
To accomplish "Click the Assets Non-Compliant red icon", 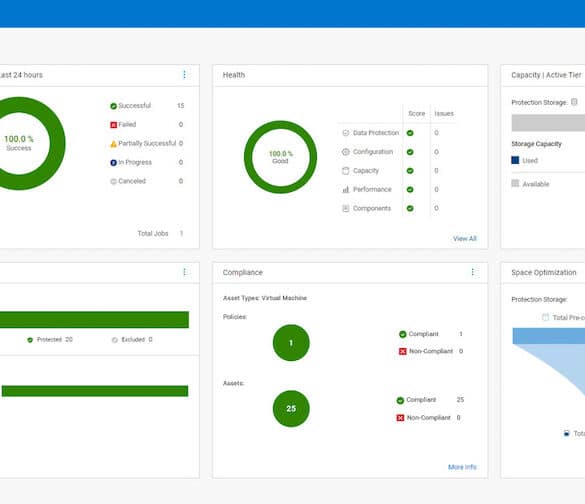I will 400,418.
